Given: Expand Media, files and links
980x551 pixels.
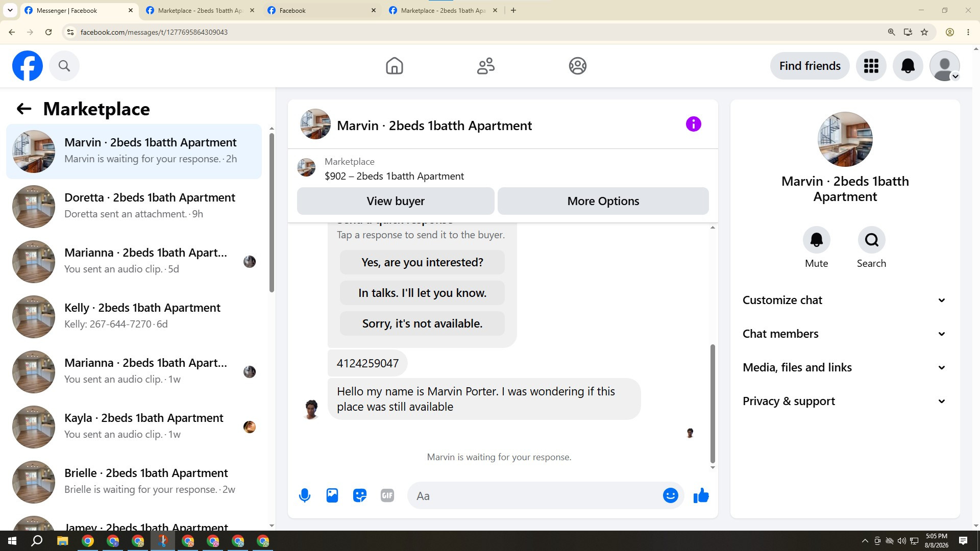Looking at the screenshot, I should click(845, 367).
